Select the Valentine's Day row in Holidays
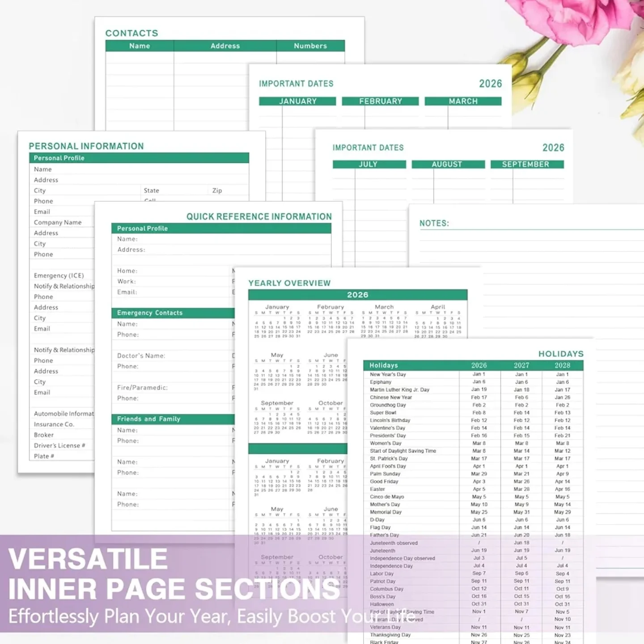 tap(387, 428)
